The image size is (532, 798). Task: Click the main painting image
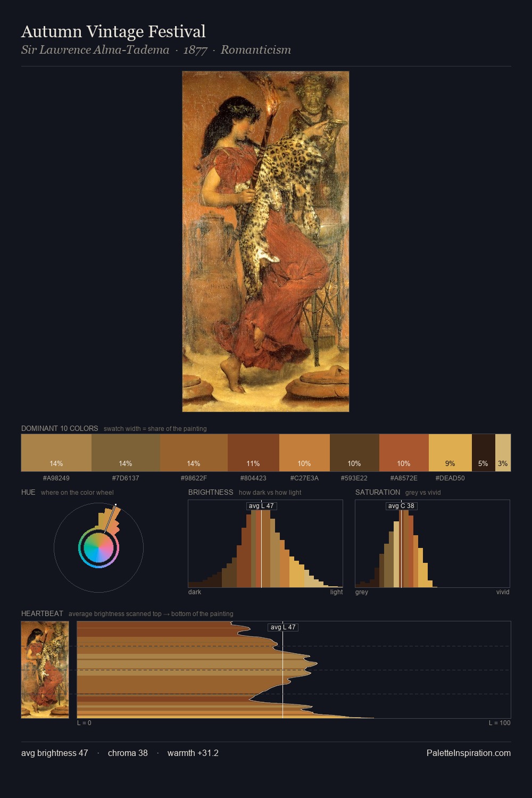click(x=265, y=242)
